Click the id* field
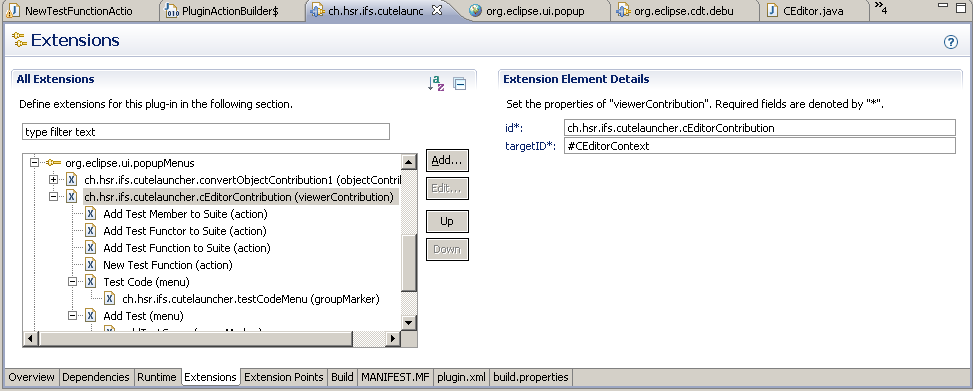This screenshot has height=391, width=973. 760,128
